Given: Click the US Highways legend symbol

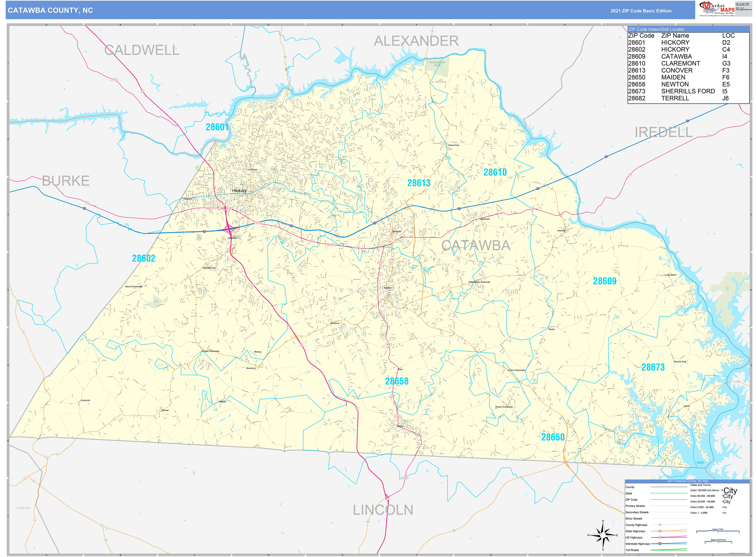Looking at the screenshot, I should [660, 538].
